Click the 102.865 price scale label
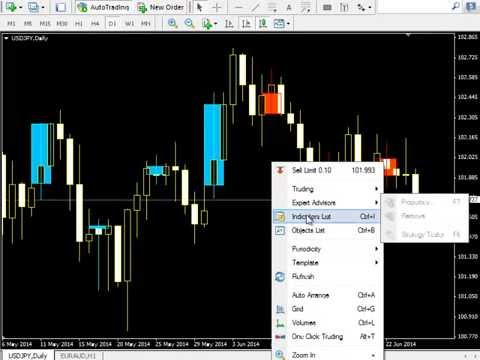480x360 pixels. click(467, 37)
